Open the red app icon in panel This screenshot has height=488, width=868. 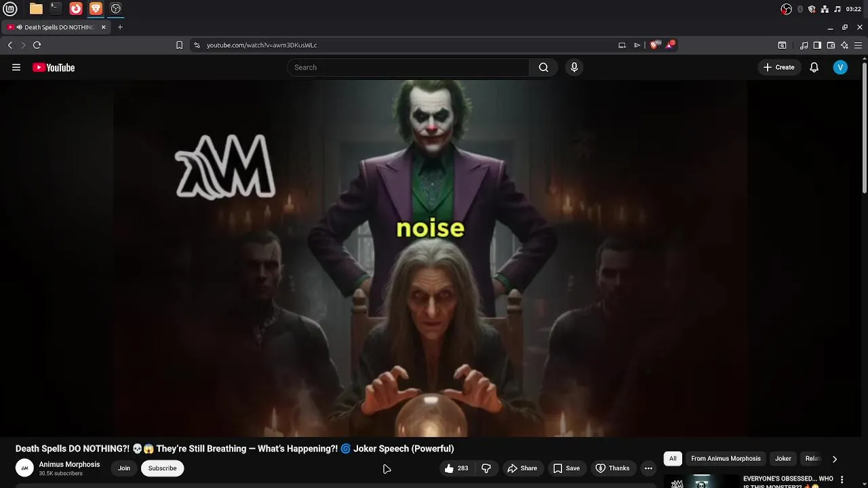tap(76, 9)
